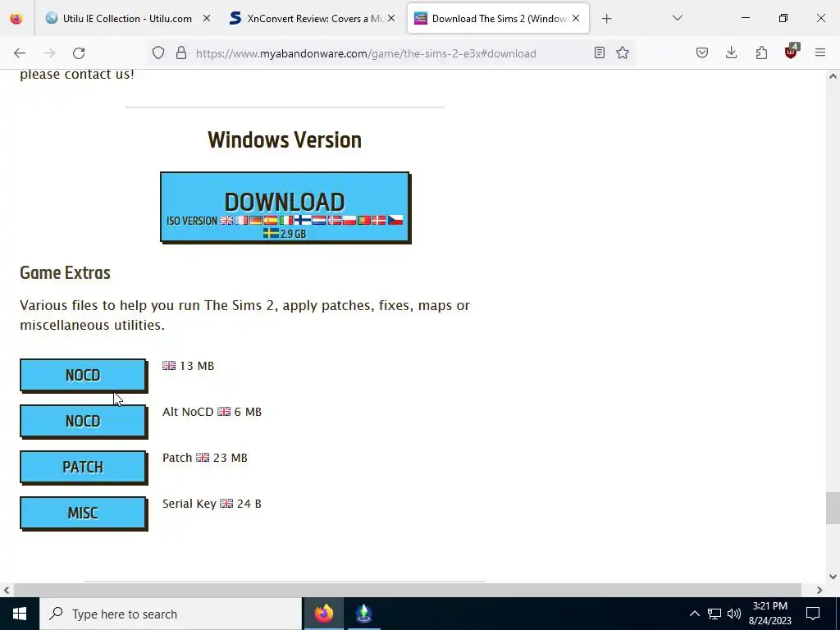This screenshot has height=630, width=840.
Task: Expand the list all tabs chevron
Action: coord(677,18)
